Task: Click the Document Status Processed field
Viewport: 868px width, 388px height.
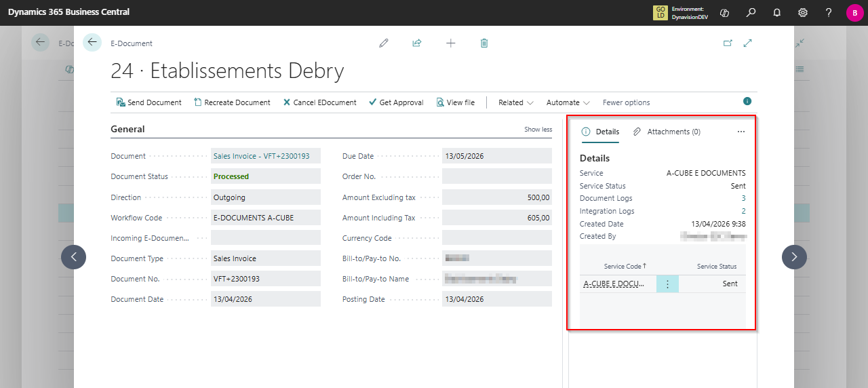Action: [x=266, y=176]
